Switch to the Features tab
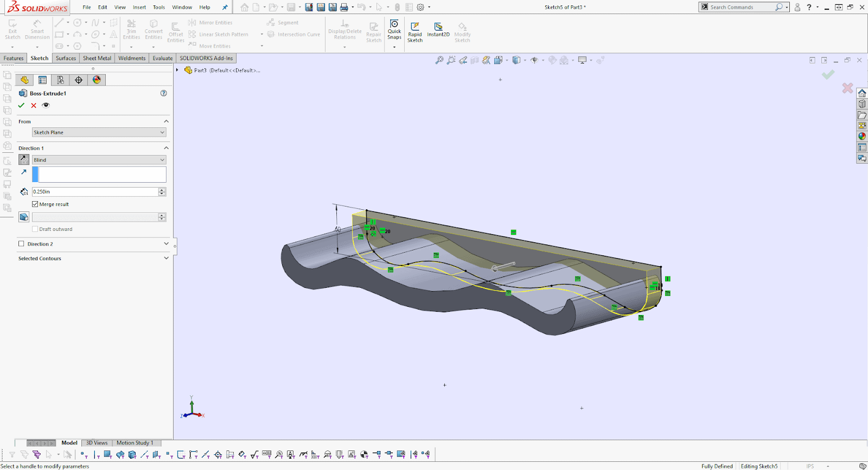 [14, 58]
